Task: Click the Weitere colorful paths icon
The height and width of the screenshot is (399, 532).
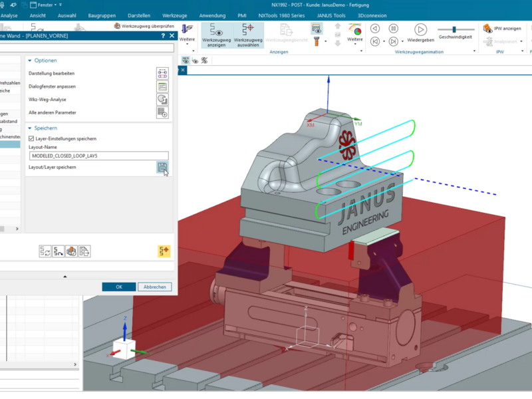Action: pyautogui.click(x=355, y=29)
